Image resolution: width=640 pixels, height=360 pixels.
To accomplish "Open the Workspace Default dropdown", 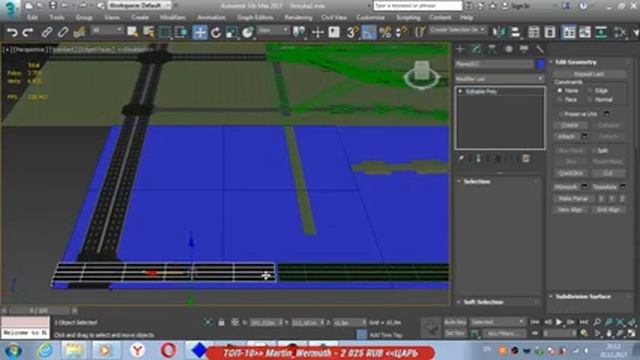I will click(x=140, y=6).
